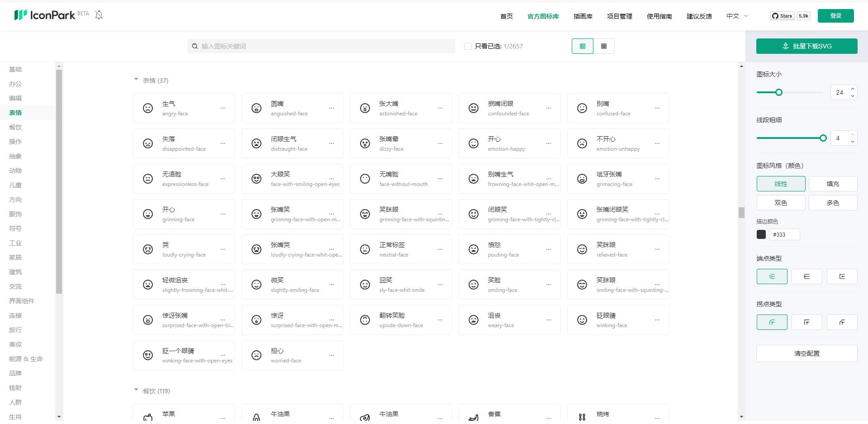Click the IconPark logo
868x424 pixels.
(x=47, y=14)
